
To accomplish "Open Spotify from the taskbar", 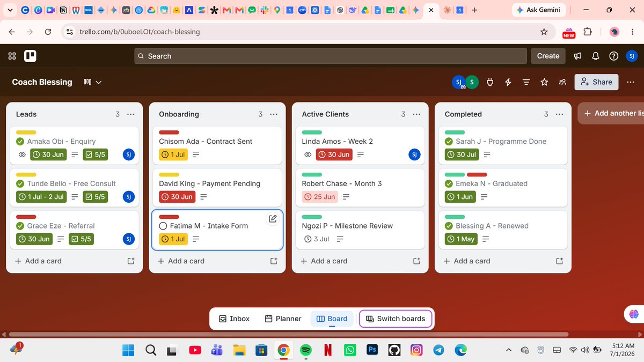I will pos(306,350).
